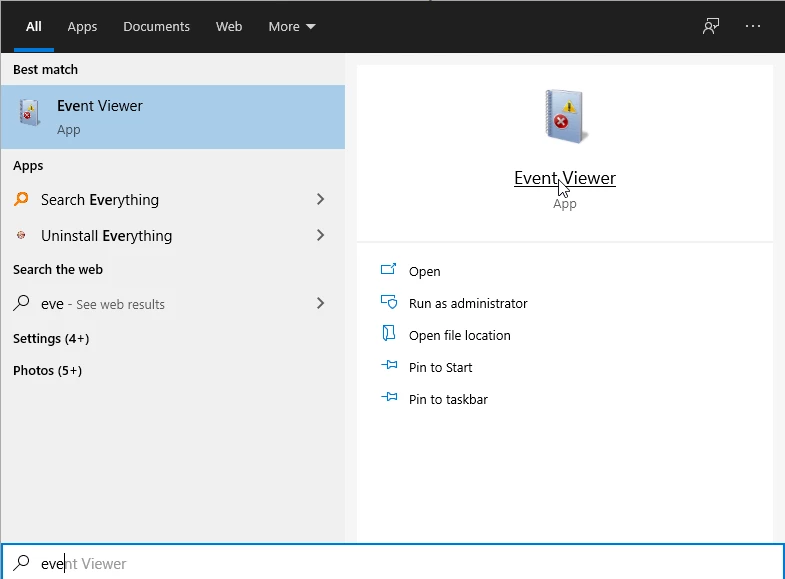
Task: Click the feedback person icon
Action: pyautogui.click(x=711, y=26)
